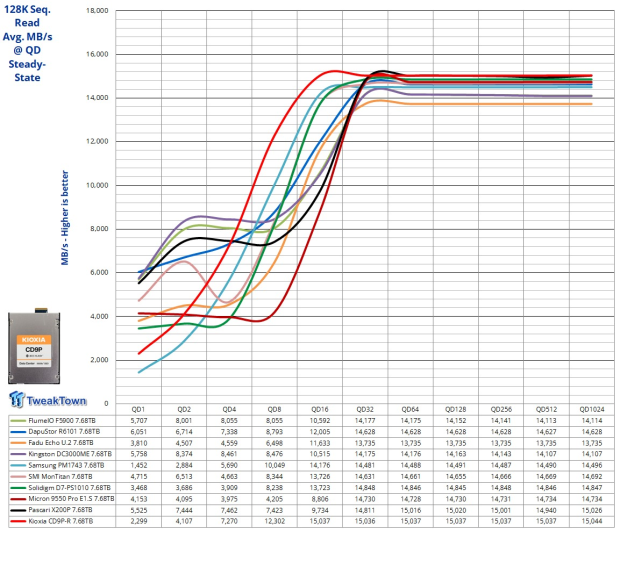
Task: Click the 16,000 y-axis label
Action: [x=97, y=54]
